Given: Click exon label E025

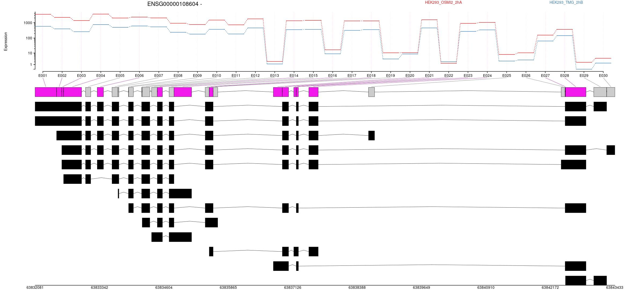Looking at the screenshot, I should click(507, 76).
